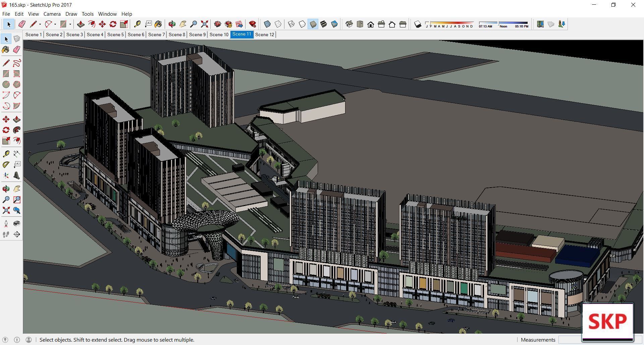Click the sign-in person status icon

coord(29,340)
